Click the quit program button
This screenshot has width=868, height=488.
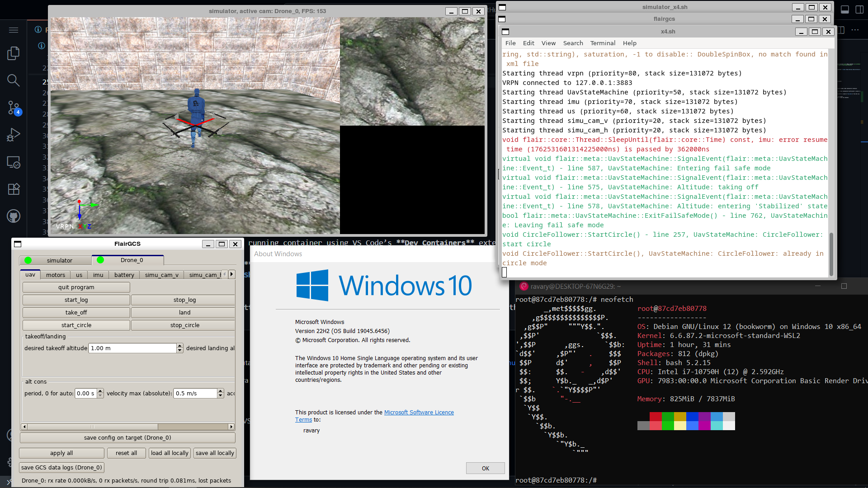click(76, 287)
